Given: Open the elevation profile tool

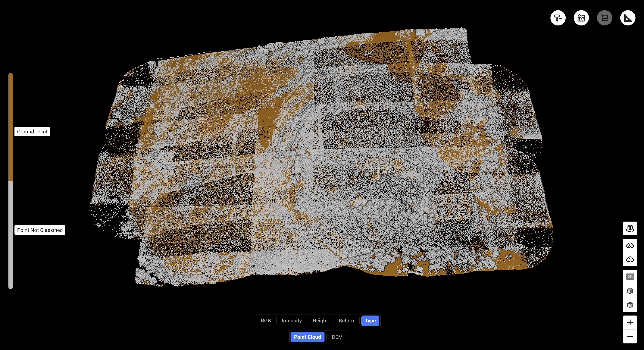Looking at the screenshot, I should pyautogui.click(x=581, y=18).
